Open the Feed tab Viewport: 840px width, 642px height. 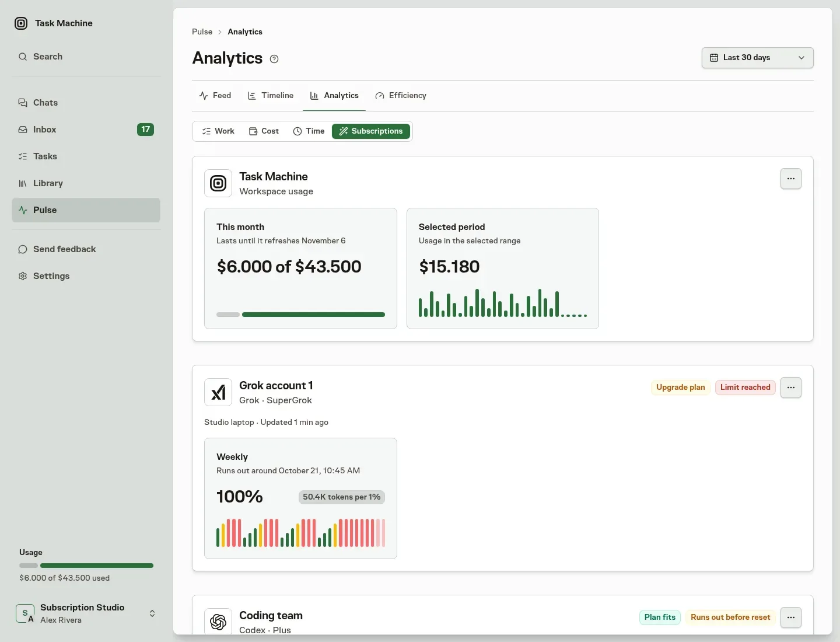(x=215, y=96)
